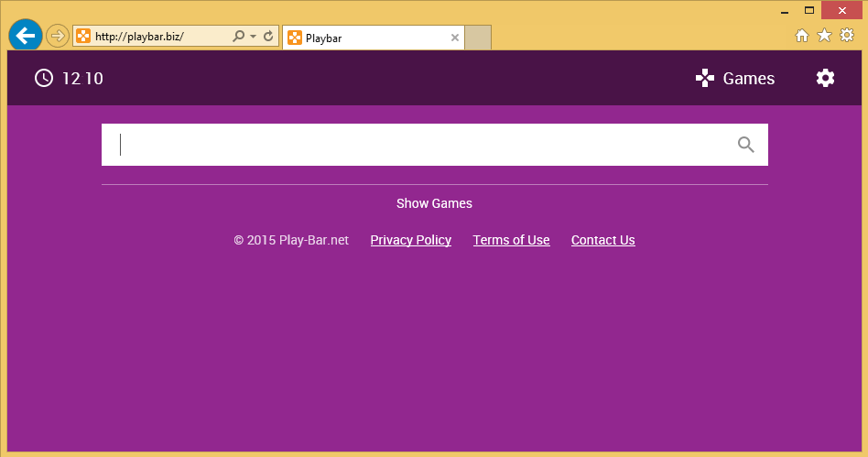
Task: Open favorites with the star icon
Action: [x=824, y=36]
